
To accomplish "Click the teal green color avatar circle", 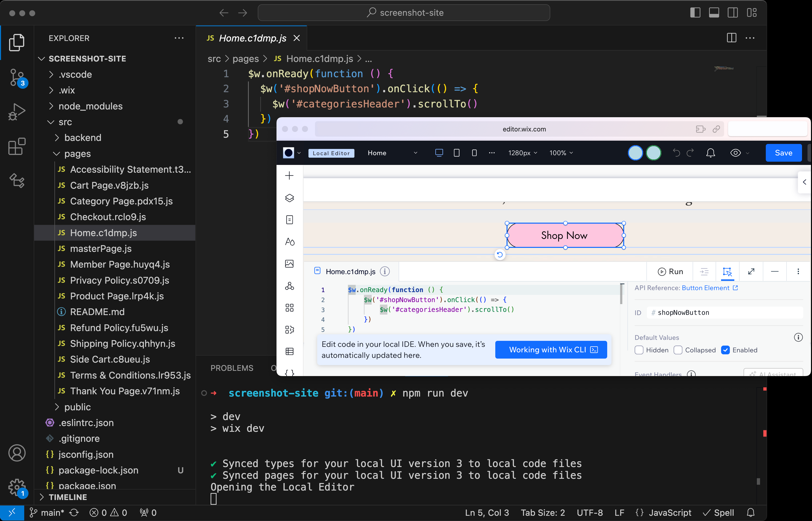I will pyautogui.click(x=653, y=153).
